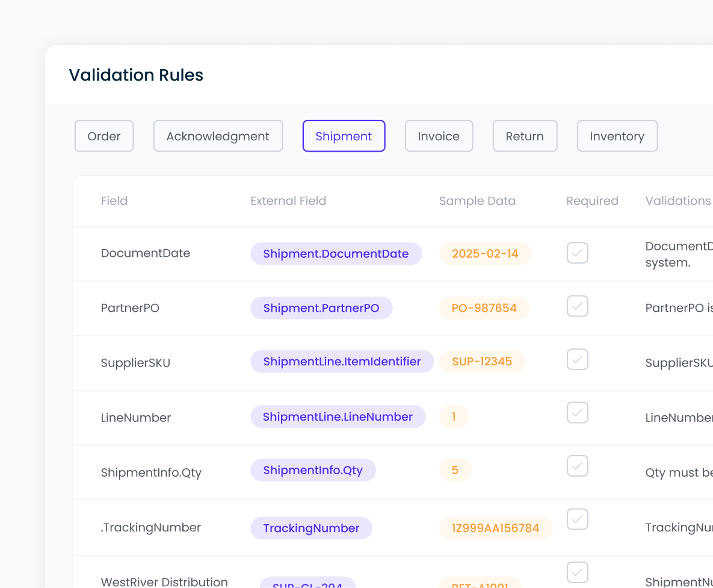Click the ShipmentLine.LineNumber field tag
713x588 pixels.
[338, 417]
